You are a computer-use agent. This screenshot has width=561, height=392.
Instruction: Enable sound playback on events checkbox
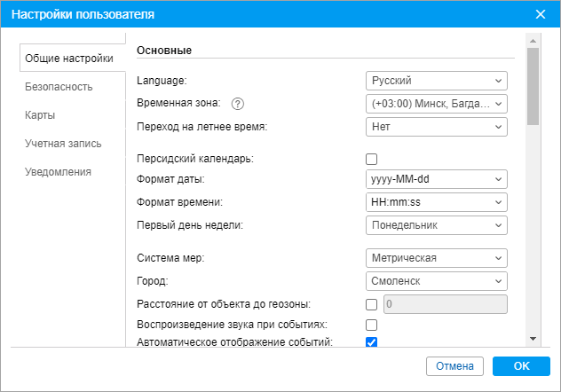372,325
